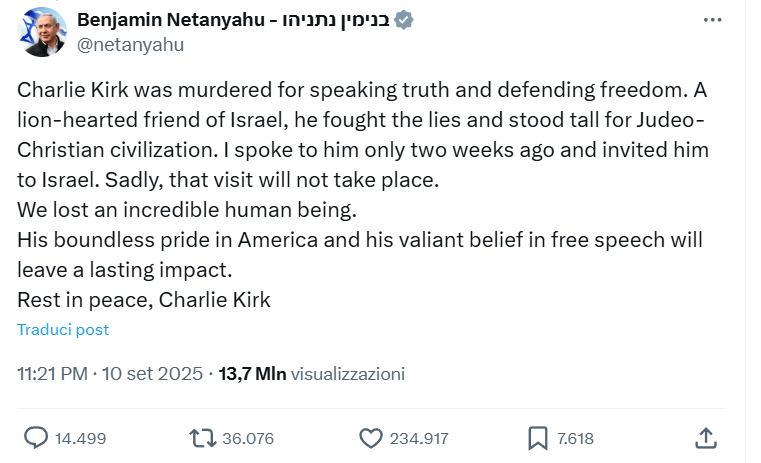Click the 10 set 2025 date
Screen dimensions: 761x463
tap(152, 374)
